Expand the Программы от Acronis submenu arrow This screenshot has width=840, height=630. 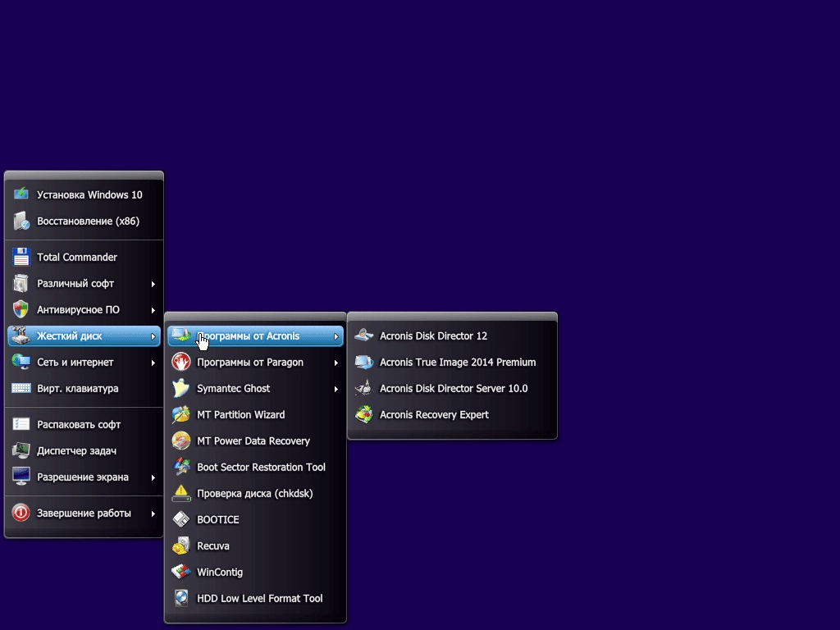click(336, 336)
